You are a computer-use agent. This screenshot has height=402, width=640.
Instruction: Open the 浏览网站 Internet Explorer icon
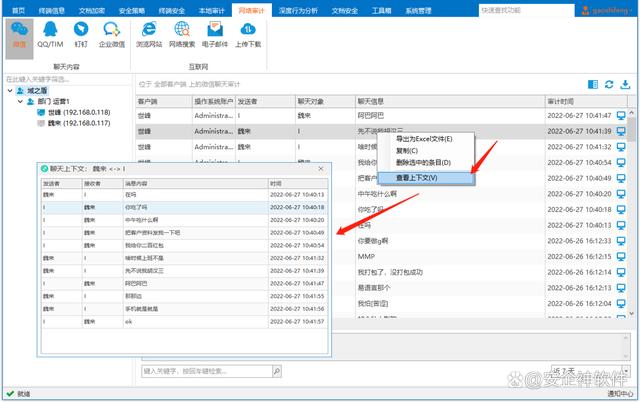coord(149,35)
